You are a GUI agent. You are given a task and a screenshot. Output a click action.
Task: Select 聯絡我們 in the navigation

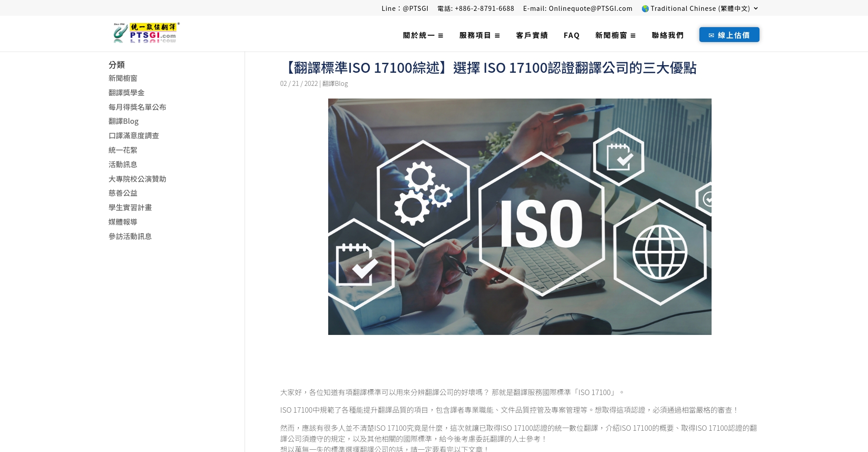click(x=668, y=35)
